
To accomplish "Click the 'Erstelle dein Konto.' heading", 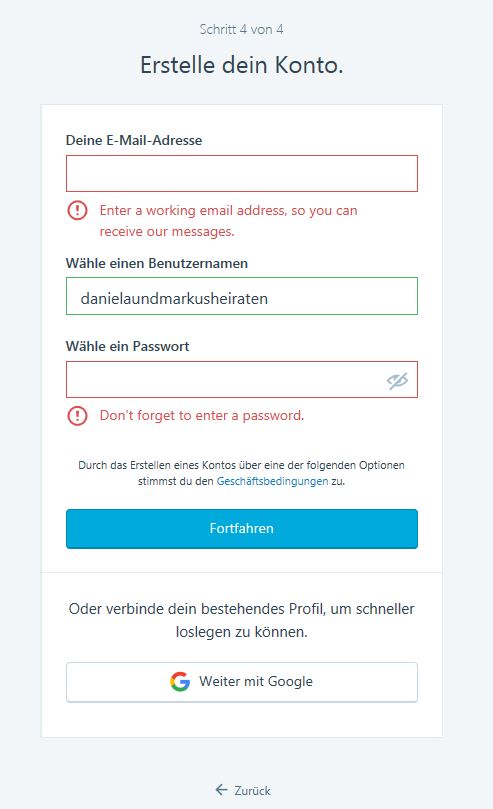I will (x=241, y=65).
